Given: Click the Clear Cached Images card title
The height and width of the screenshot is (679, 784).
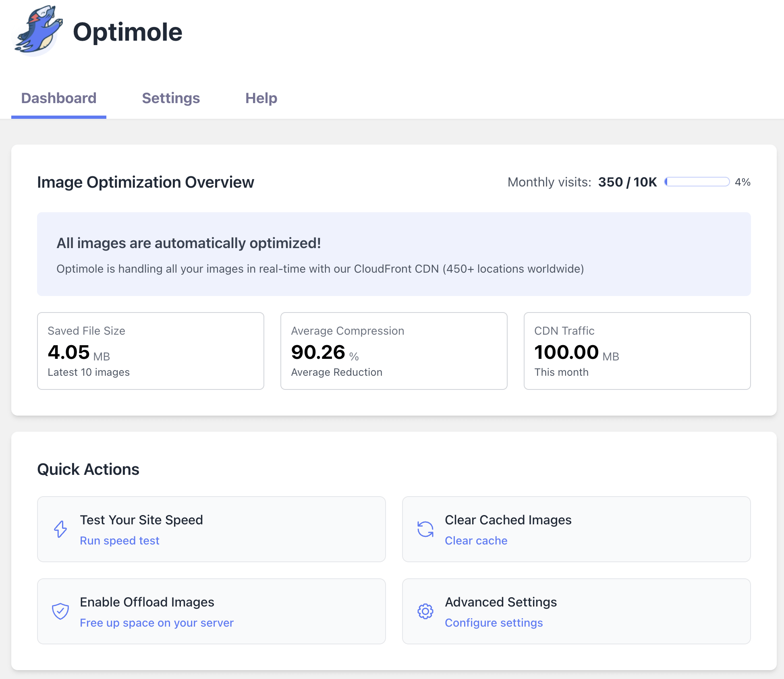Looking at the screenshot, I should click(508, 520).
